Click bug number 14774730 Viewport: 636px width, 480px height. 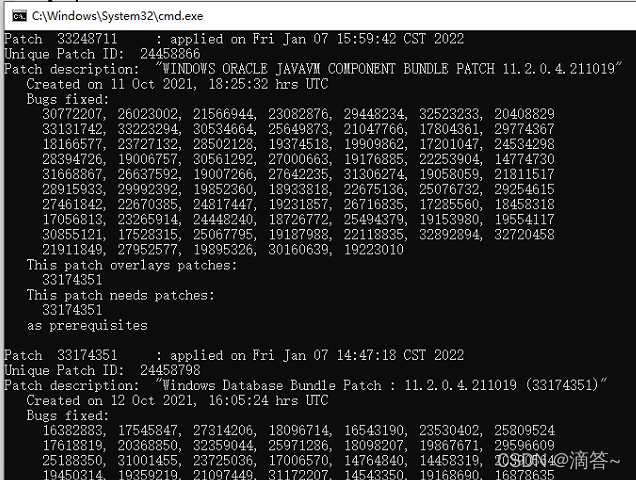524,159
